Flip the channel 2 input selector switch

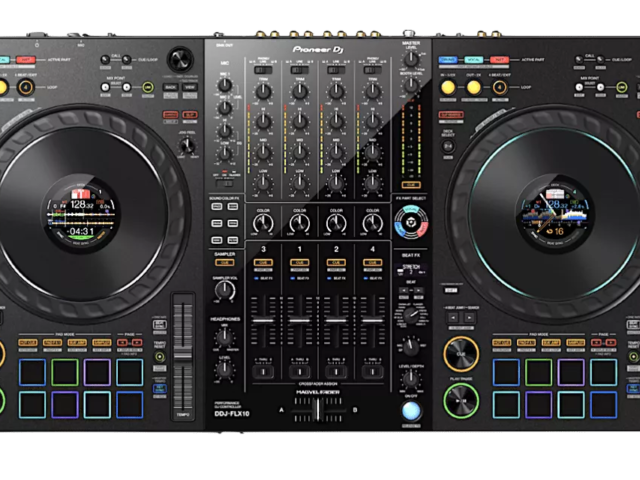coord(336,70)
